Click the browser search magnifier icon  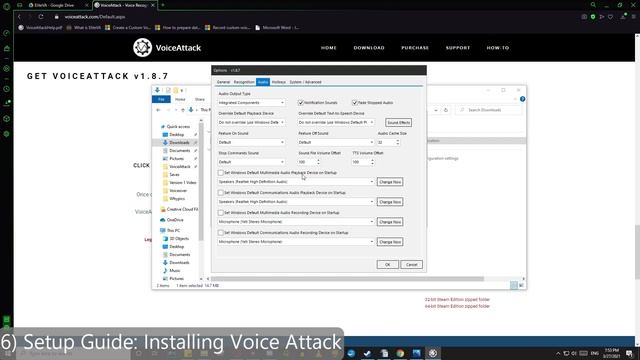tap(593, 5)
